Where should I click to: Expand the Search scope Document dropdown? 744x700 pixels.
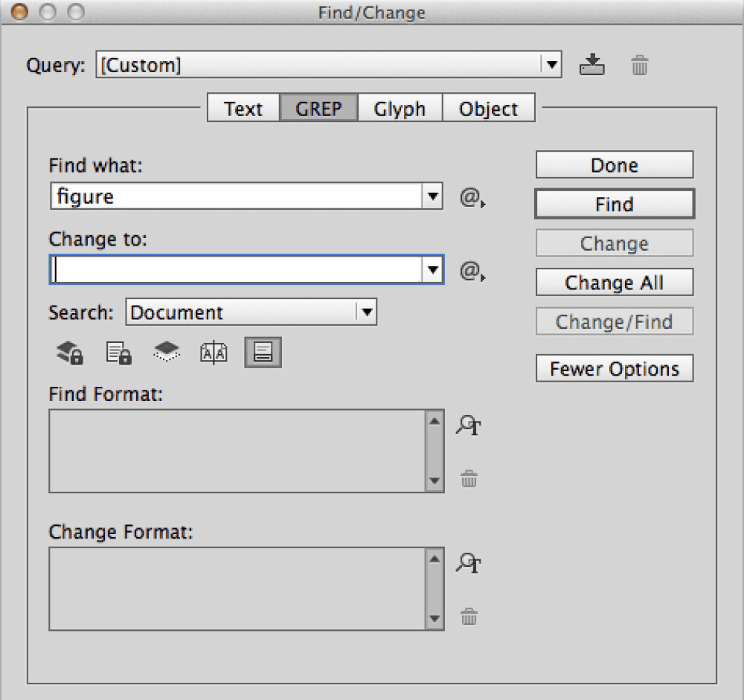[366, 312]
